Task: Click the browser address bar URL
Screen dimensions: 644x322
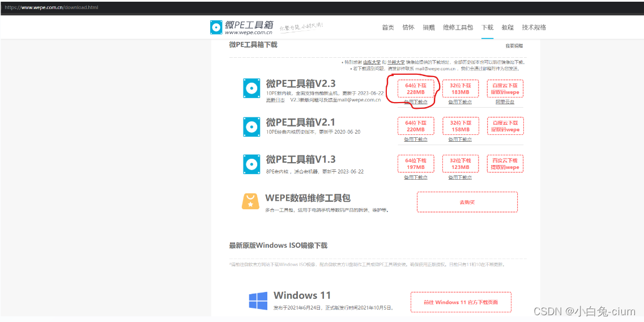Action: click(x=52, y=7)
